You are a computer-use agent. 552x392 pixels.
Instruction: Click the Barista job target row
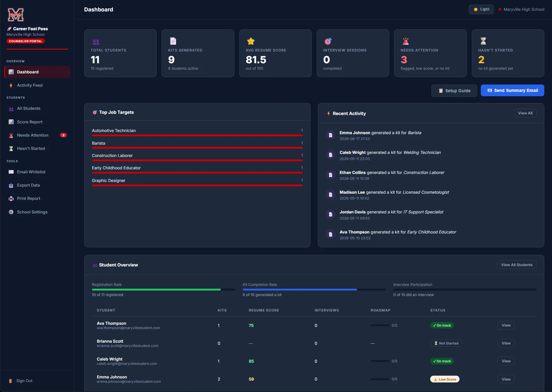point(197,145)
